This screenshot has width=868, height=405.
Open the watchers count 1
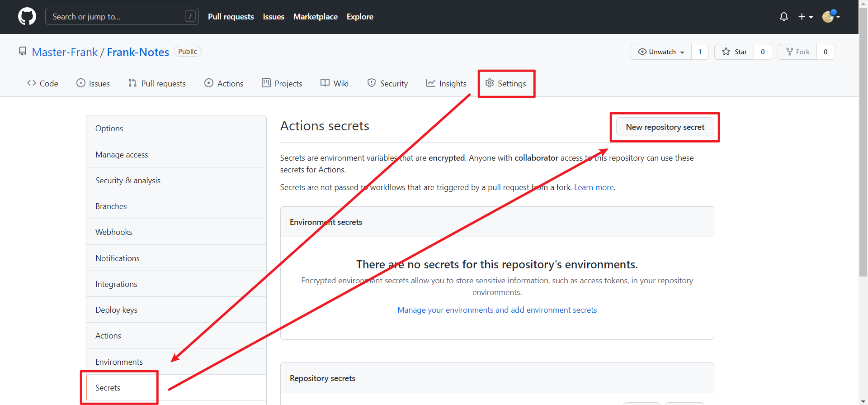(x=700, y=52)
